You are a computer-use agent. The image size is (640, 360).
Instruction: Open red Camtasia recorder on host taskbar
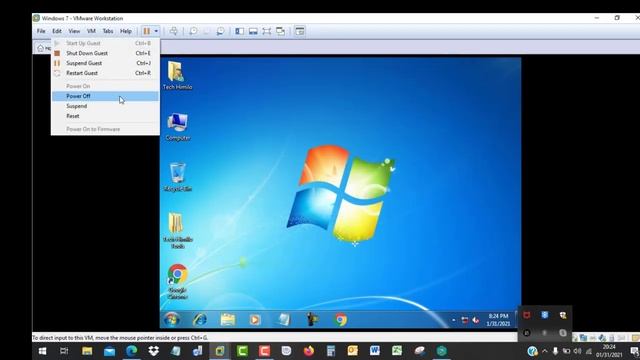coord(264,351)
